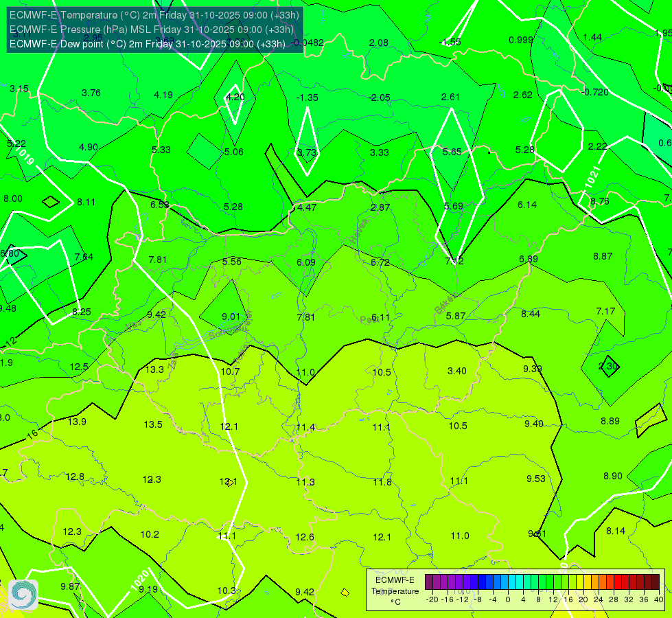The width and height of the screenshot is (672, 618).
Task: Click the temperature value 13.9
Action: pos(77,422)
